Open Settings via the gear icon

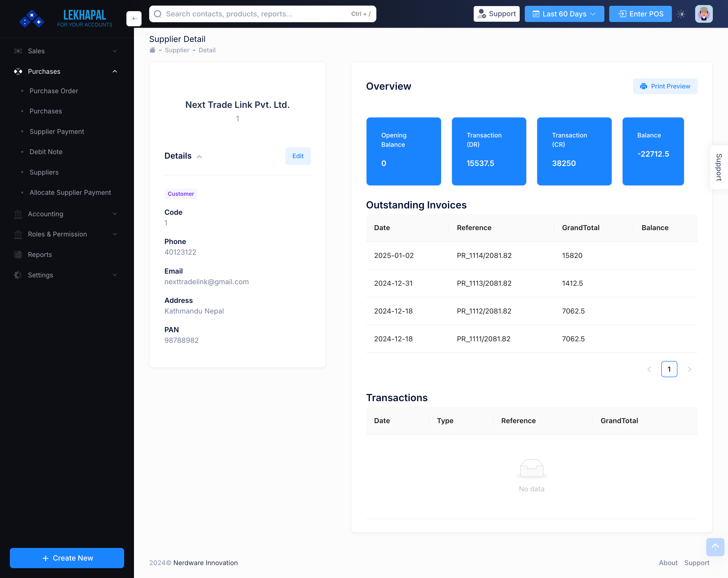pos(18,275)
